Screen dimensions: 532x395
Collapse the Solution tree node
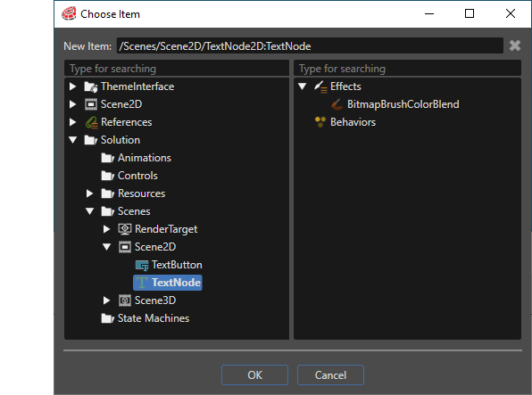pyautogui.click(x=72, y=140)
